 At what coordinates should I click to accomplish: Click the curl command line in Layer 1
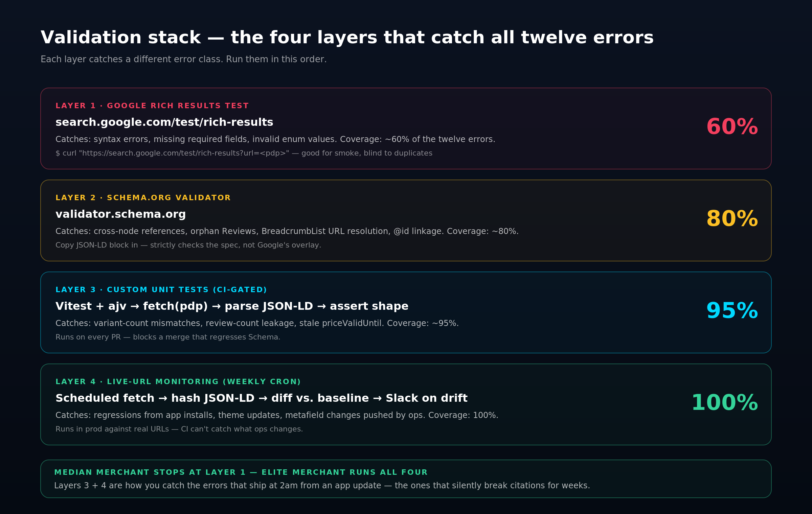(244, 153)
